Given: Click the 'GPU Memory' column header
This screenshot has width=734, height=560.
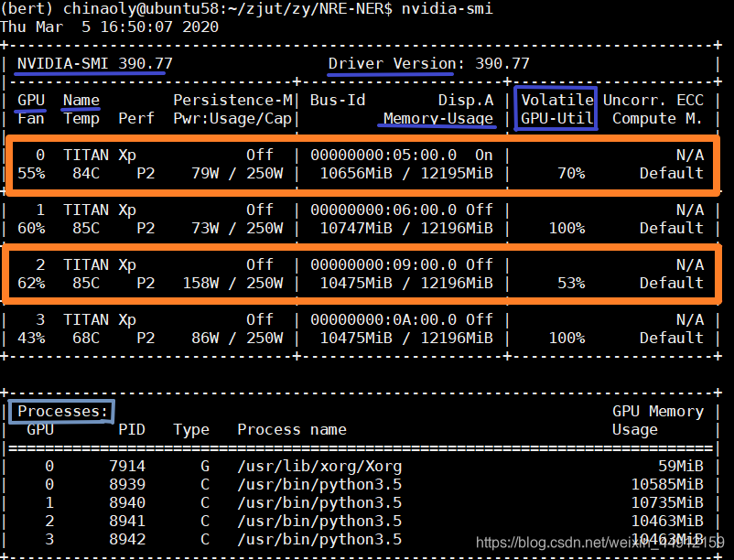Looking at the screenshot, I should pos(658,411).
